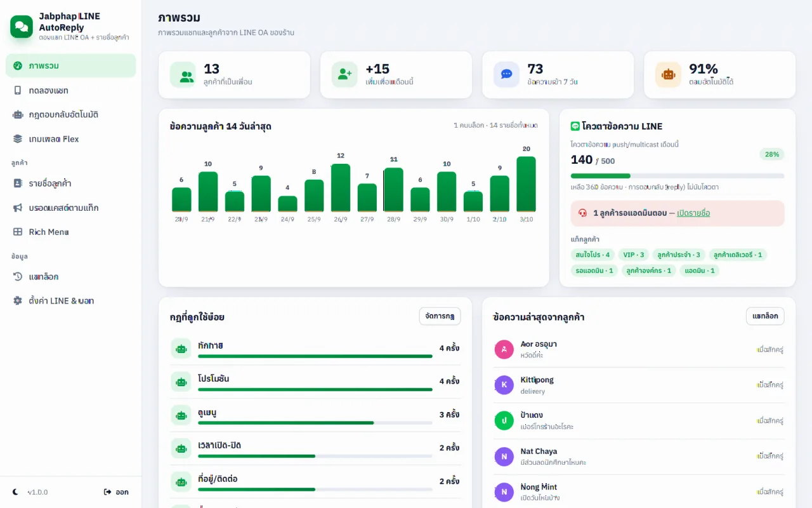Open the Nong Mint message row
The height and width of the screenshot is (508, 812).
pyautogui.click(x=639, y=491)
